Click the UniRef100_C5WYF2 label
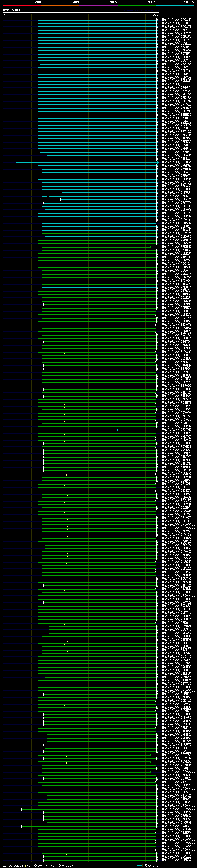The image size is (197, 868). point(177,61)
